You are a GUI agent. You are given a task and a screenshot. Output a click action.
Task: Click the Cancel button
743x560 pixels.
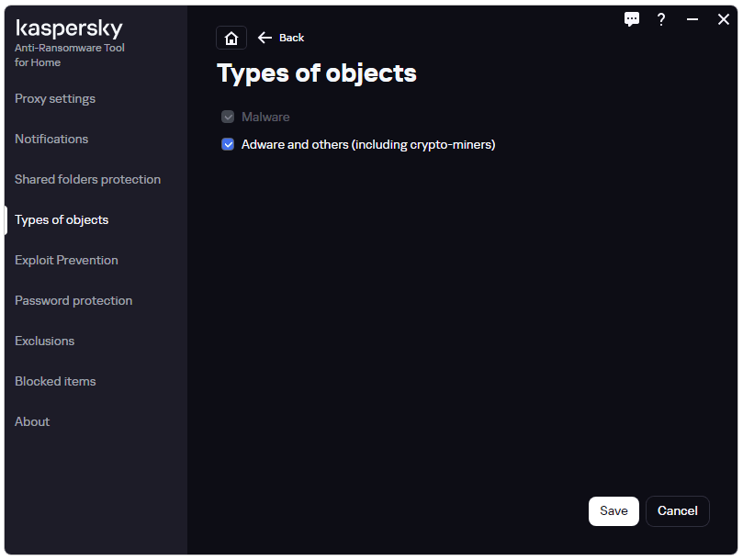[x=678, y=511]
